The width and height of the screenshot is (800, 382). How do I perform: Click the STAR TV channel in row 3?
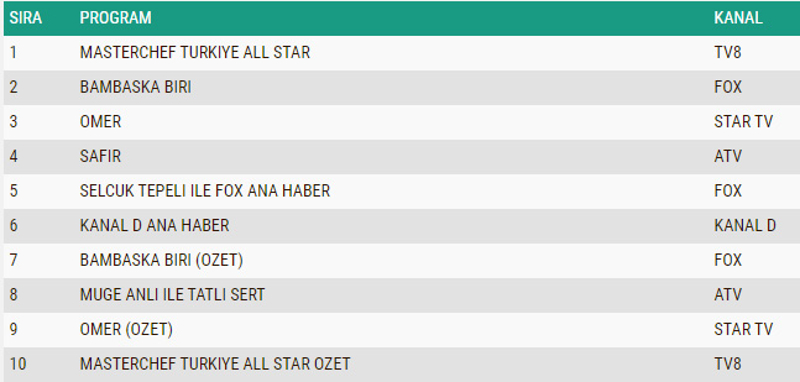pos(743,122)
